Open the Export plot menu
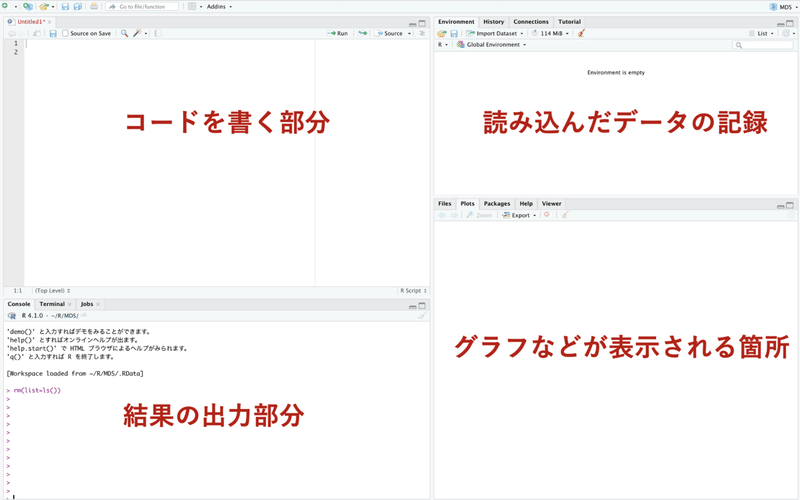 point(519,215)
